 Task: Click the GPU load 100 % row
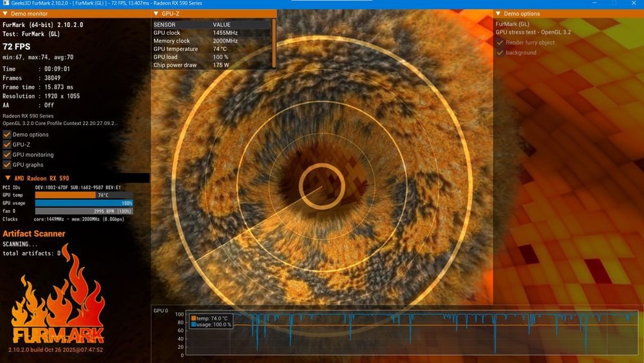click(211, 57)
